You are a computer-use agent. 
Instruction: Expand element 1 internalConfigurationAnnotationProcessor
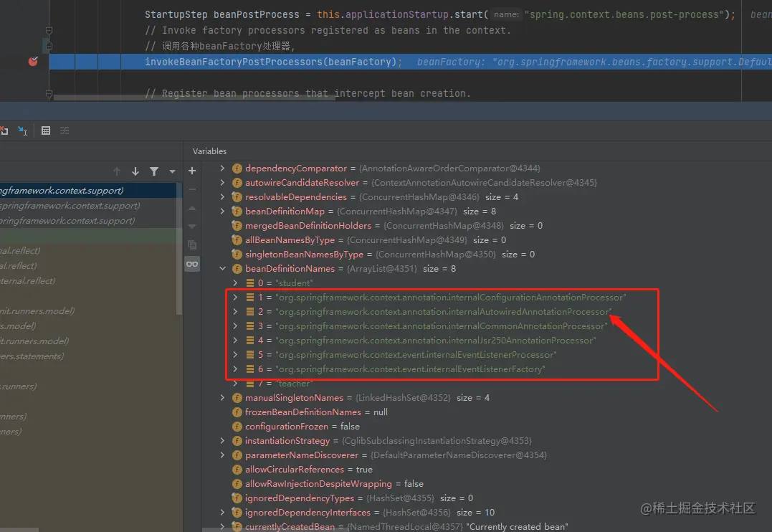235,298
